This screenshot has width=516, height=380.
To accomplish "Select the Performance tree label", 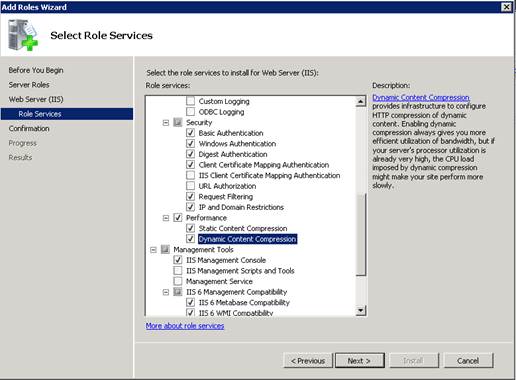I will 206,218.
